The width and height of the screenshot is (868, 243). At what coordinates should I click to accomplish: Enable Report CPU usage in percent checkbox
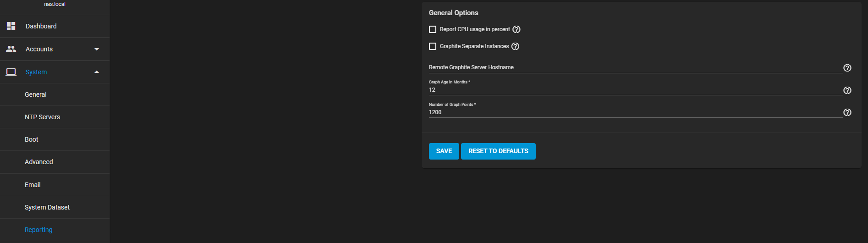[x=433, y=29]
